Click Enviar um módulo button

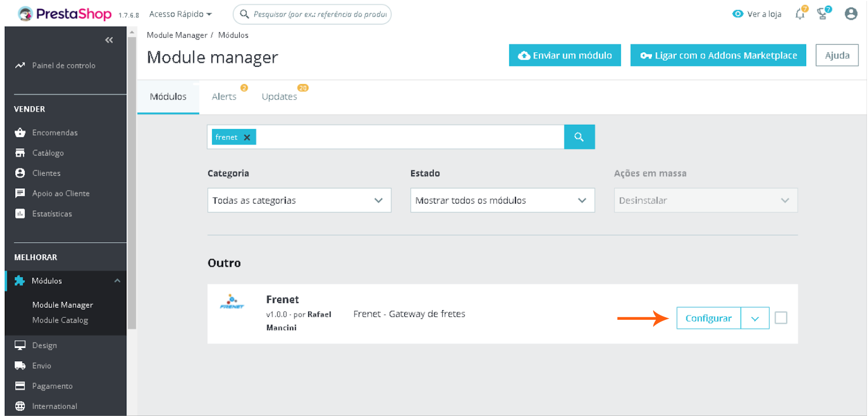point(565,55)
